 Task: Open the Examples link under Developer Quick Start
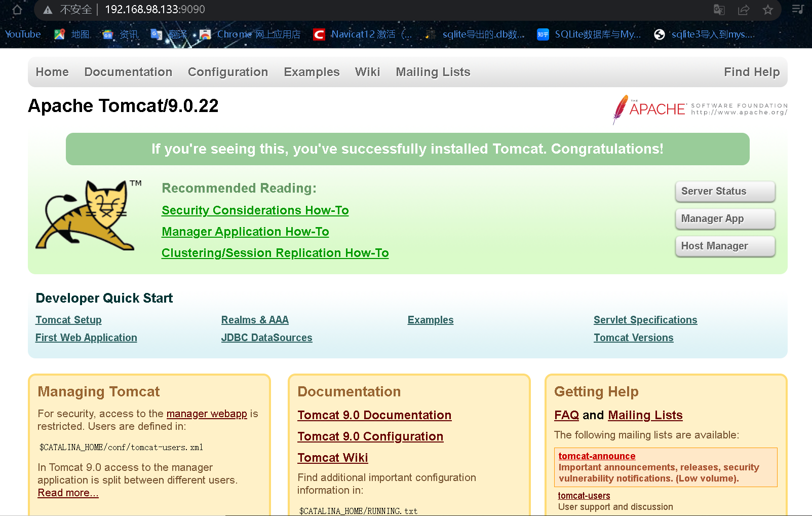(x=431, y=320)
